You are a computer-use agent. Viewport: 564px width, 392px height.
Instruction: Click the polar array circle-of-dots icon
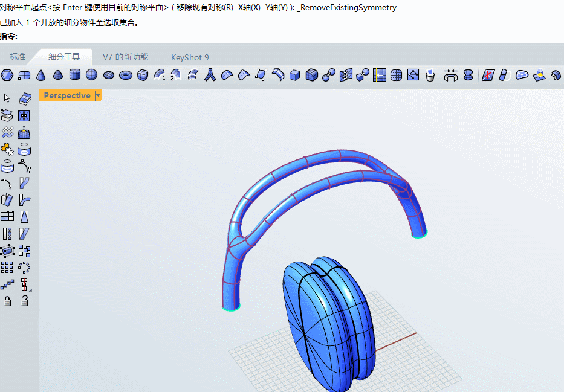point(24,268)
